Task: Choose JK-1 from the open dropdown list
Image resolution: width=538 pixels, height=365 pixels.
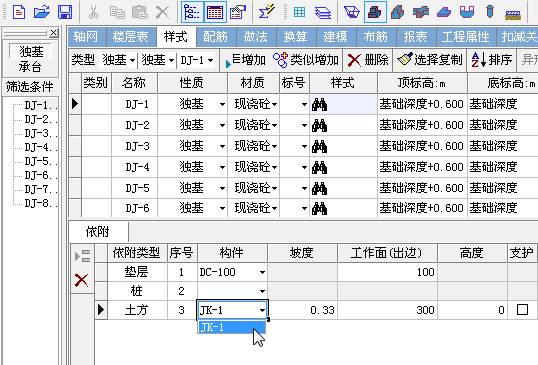Action: (232, 327)
